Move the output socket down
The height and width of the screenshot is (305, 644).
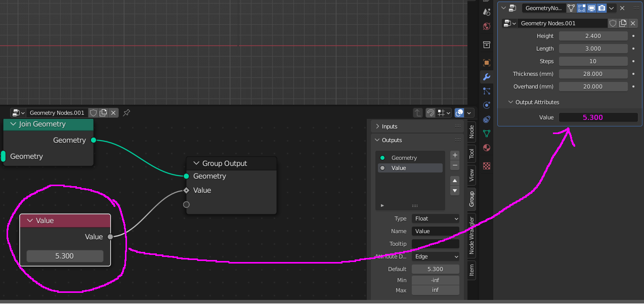coord(455,191)
